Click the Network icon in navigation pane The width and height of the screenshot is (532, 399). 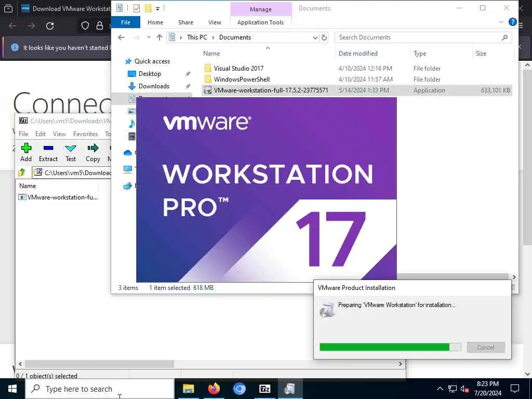pyautogui.click(x=128, y=186)
